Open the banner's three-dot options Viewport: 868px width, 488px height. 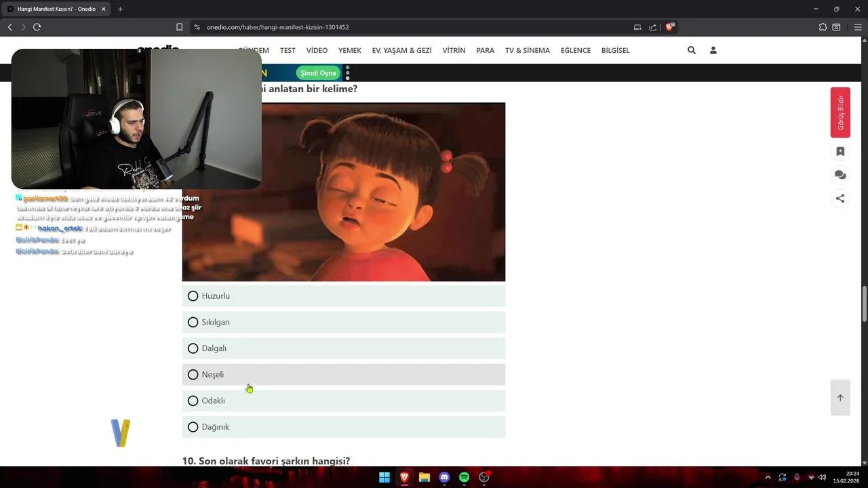[x=347, y=73]
